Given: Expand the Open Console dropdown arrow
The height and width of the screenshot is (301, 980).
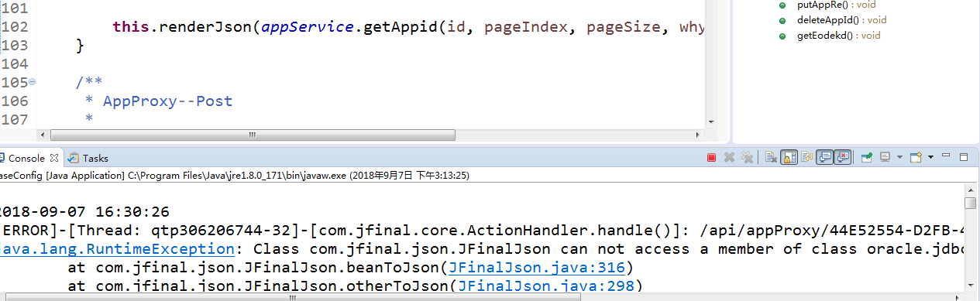Looking at the screenshot, I should click(x=930, y=158).
